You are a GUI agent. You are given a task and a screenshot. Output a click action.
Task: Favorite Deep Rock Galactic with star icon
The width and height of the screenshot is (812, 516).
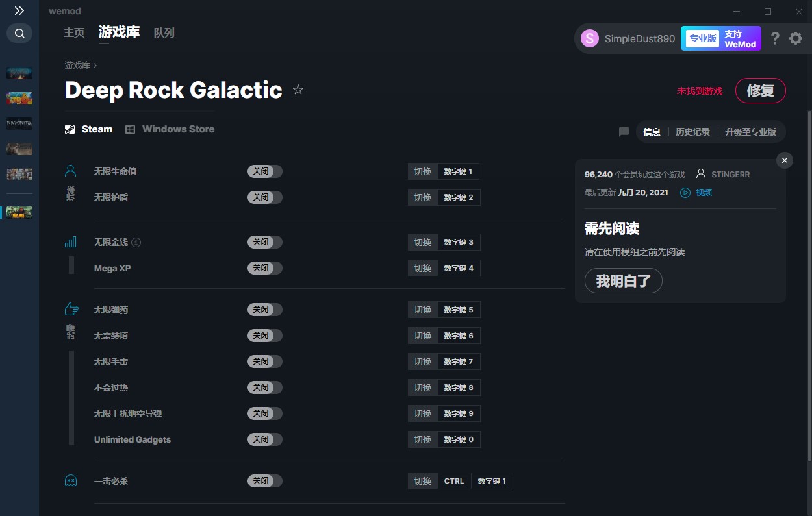point(298,90)
